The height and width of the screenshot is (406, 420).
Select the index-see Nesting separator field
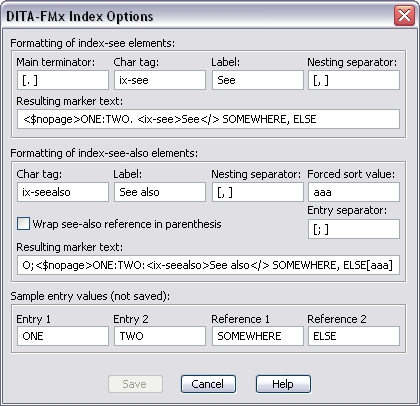coord(354,80)
